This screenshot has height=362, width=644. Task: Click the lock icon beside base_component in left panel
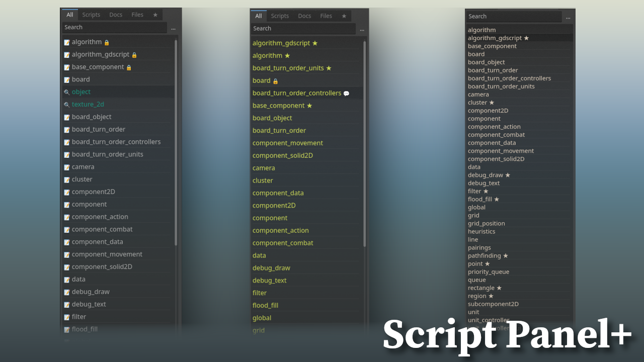tap(129, 67)
